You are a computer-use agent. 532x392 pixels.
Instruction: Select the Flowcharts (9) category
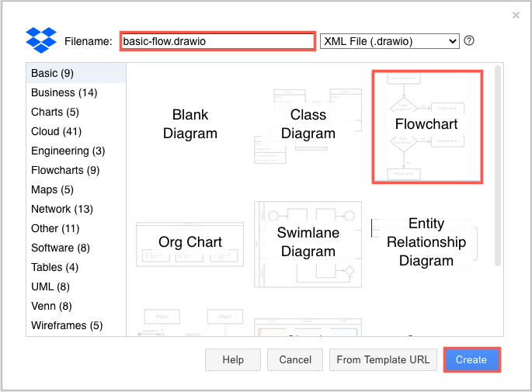tap(76, 170)
